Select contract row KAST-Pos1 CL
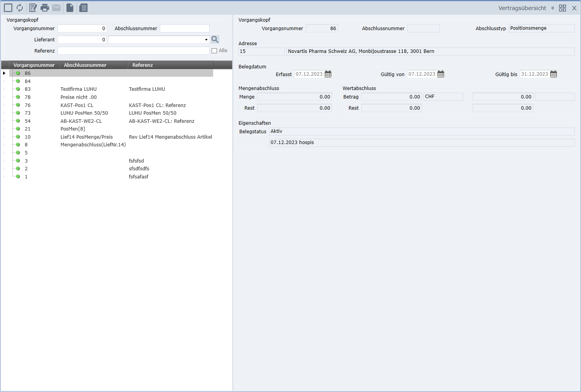This screenshot has width=581, height=392. (x=77, y=105)
